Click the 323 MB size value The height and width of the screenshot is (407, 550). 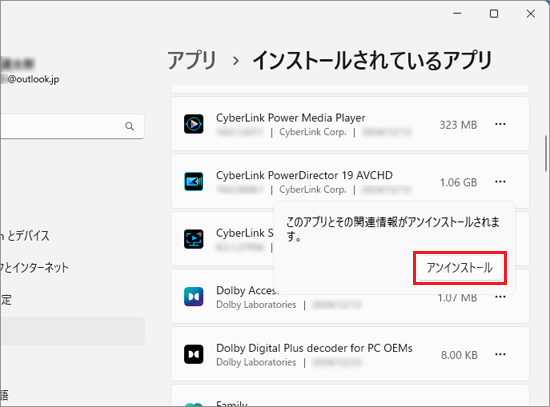458,125
